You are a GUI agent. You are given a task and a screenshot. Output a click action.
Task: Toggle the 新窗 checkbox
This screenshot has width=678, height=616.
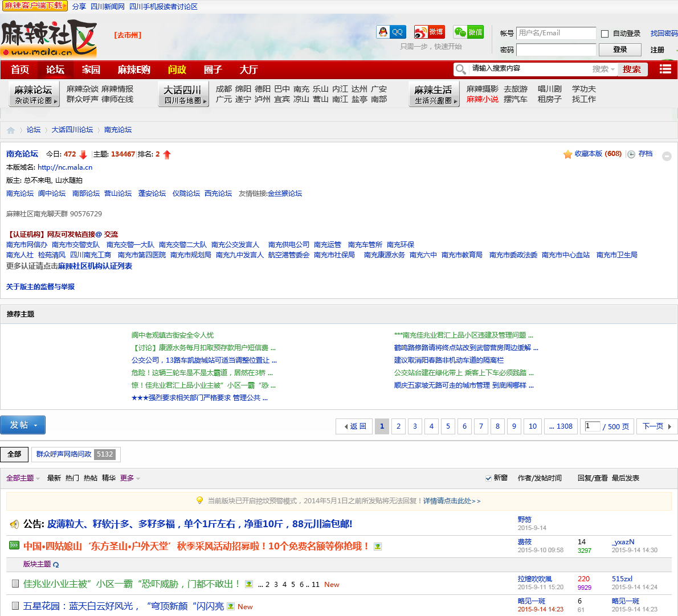(x=488, y=478)
